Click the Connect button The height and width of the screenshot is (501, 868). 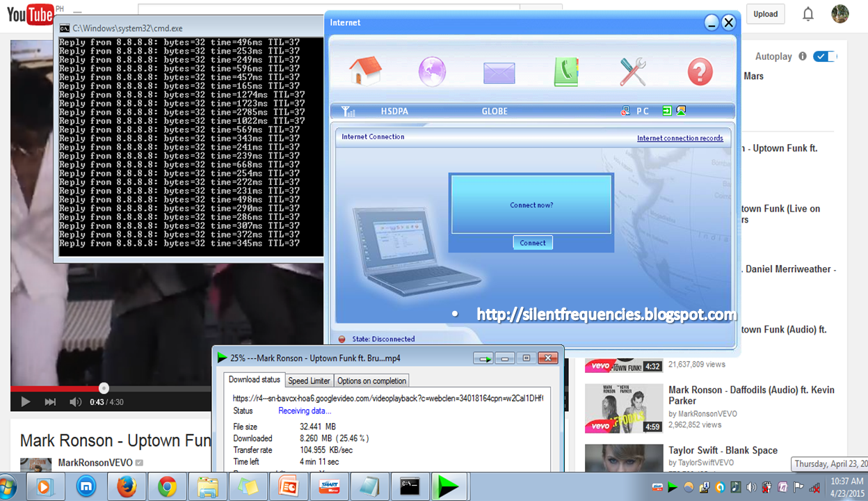pyautogui.click(x=533, y=242)
